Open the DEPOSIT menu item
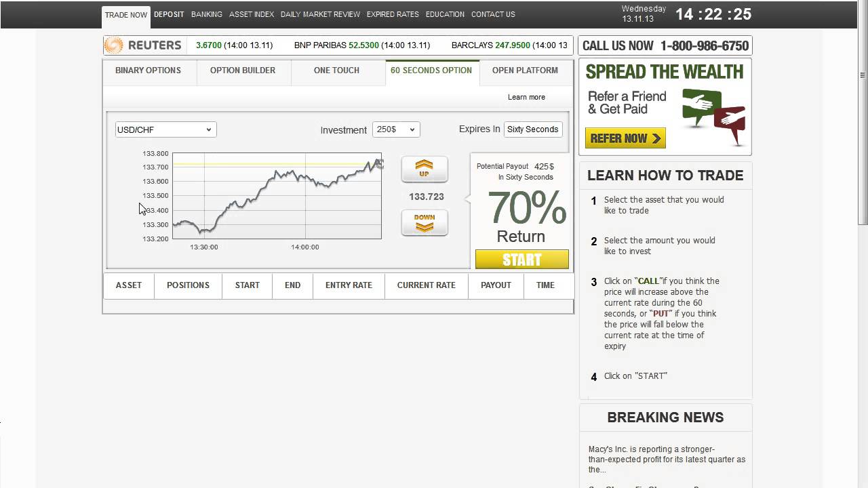 click(169, 14)
